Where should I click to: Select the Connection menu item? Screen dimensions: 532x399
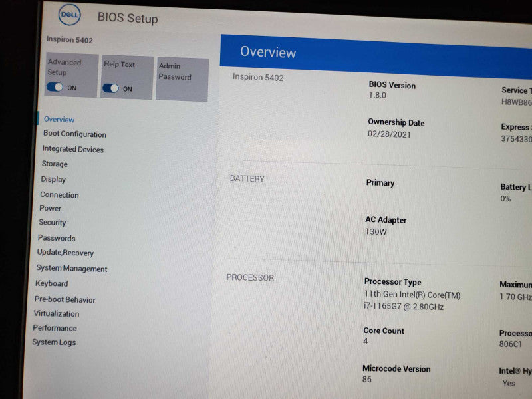(x=59, y=194)
